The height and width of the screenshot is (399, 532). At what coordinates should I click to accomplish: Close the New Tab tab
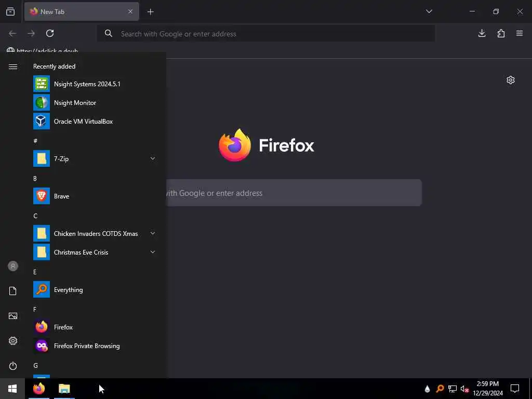click(x=130, y=11)
